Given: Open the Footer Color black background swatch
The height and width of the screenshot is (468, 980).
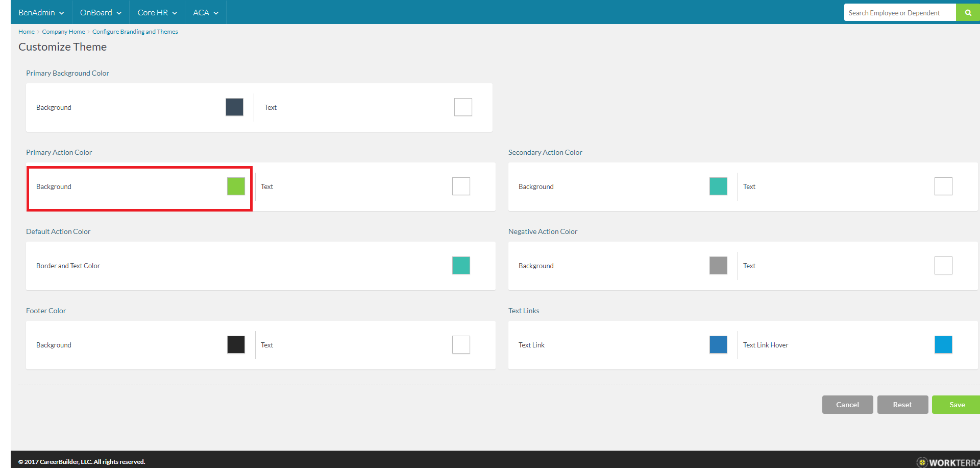Looking at the screenshot, I should coord(236,345).
